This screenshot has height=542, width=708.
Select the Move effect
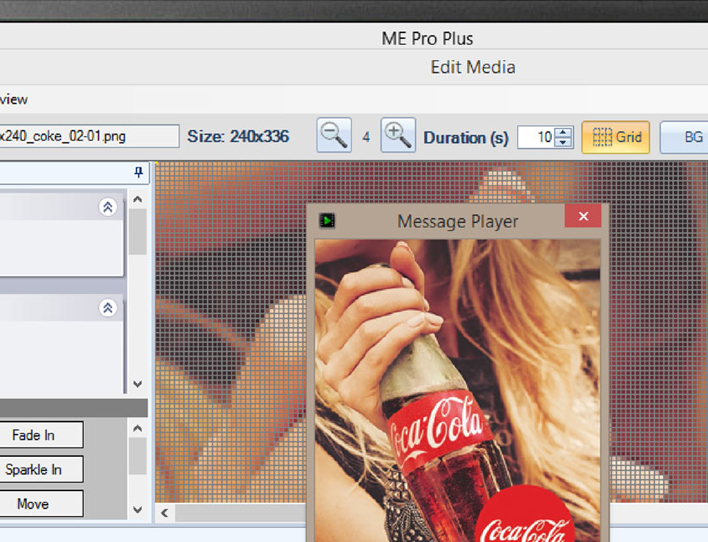[41, 504]
